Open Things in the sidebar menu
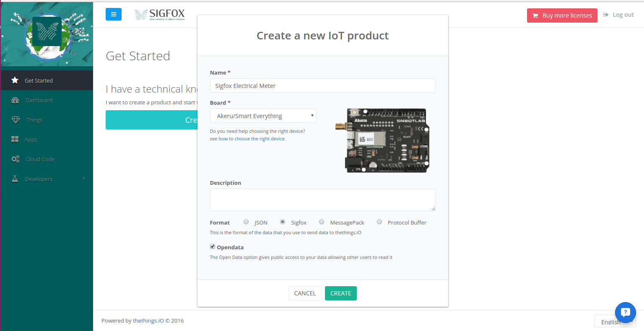Image resolution: width=644 pixels, height=331 pixels. (47, 120)
